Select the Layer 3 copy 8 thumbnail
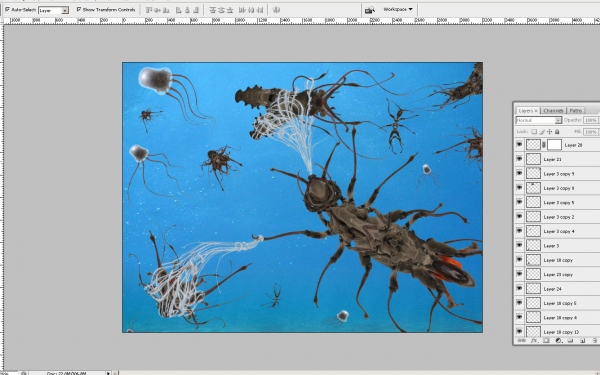Viewport: 600px width, 375px height. tap(533, 188)
